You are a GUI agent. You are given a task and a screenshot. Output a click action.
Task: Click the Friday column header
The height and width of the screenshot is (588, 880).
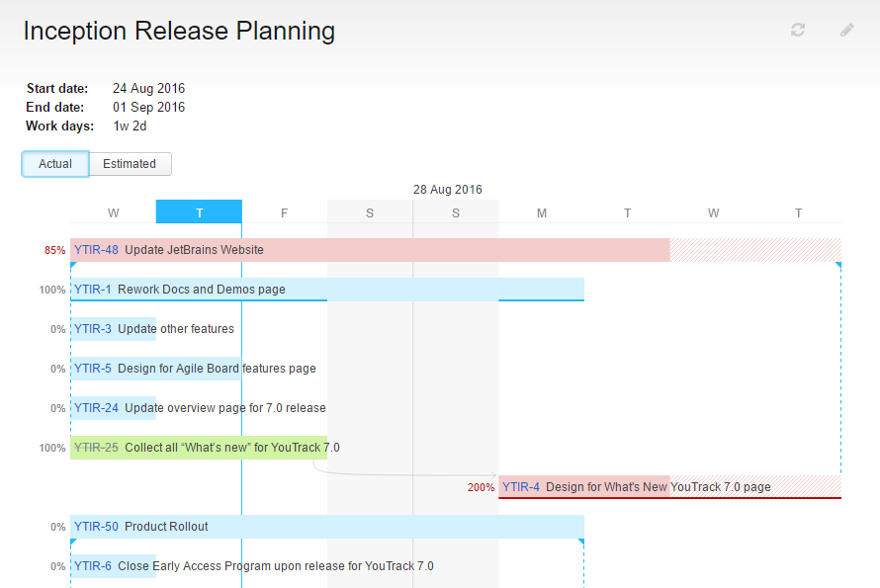point(285,212)
